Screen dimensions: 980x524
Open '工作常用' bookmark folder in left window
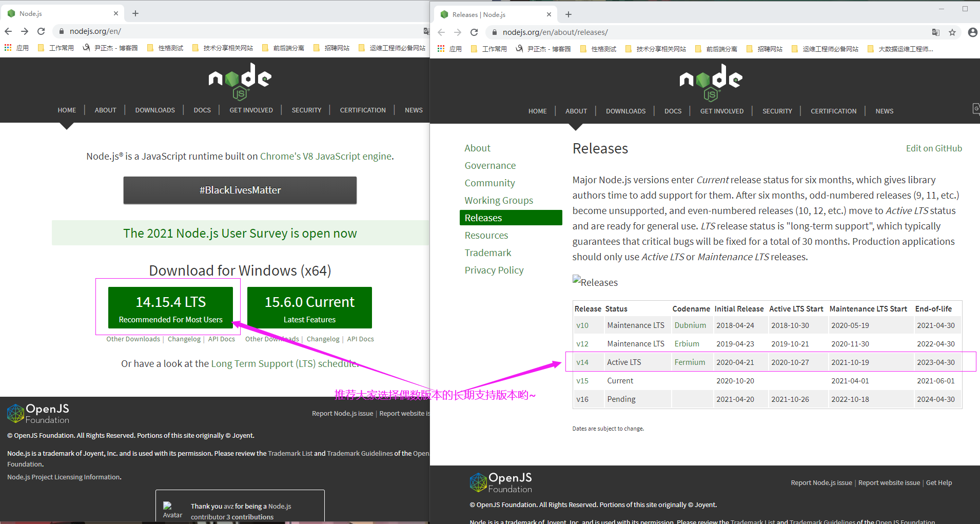coord(56,48)
